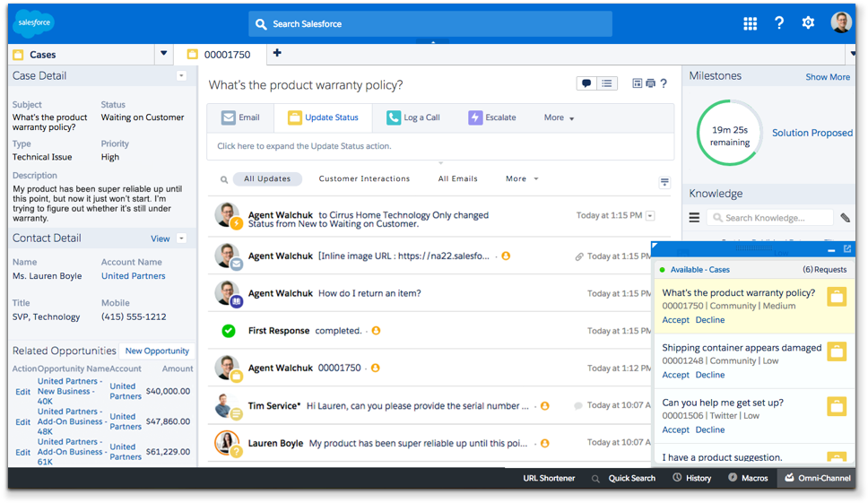Open Macros utility in footer
Image resolution: width=868 pixels, height=503 pixels.
pyautogui.click(x=748, y=478)
